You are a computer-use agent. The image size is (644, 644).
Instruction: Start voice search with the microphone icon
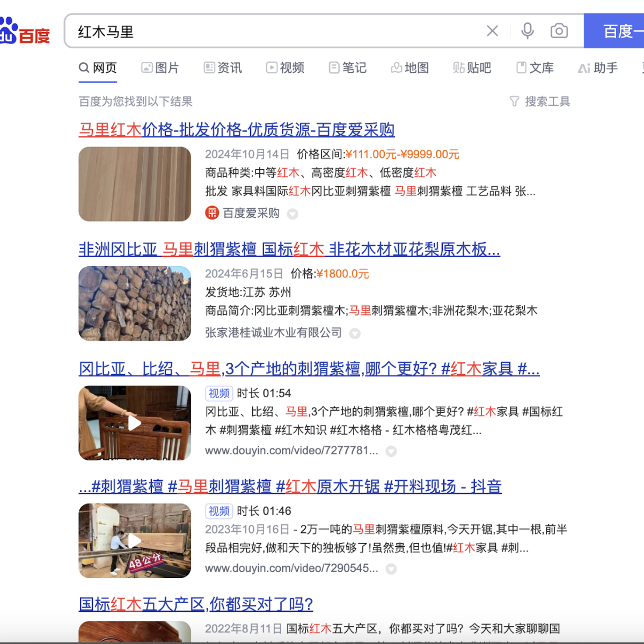coord(528,31)
